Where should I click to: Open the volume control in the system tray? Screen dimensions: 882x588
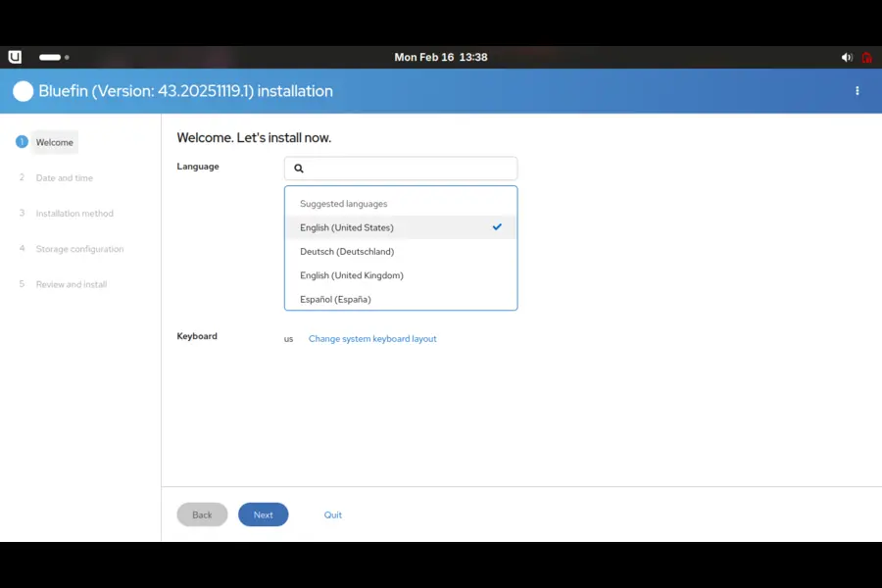coord(847,57)
